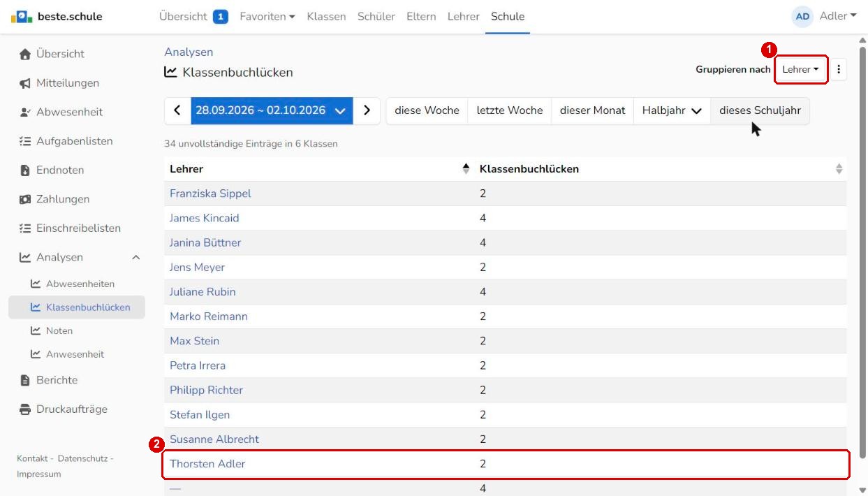Open the Klassen tab in top navigation
868x496 pixels.
326,17
